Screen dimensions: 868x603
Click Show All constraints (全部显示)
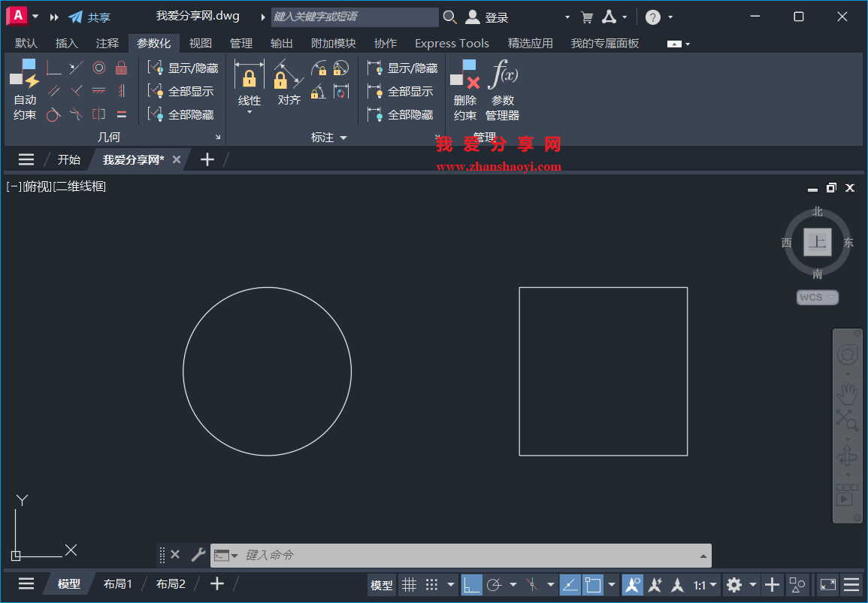189,90
